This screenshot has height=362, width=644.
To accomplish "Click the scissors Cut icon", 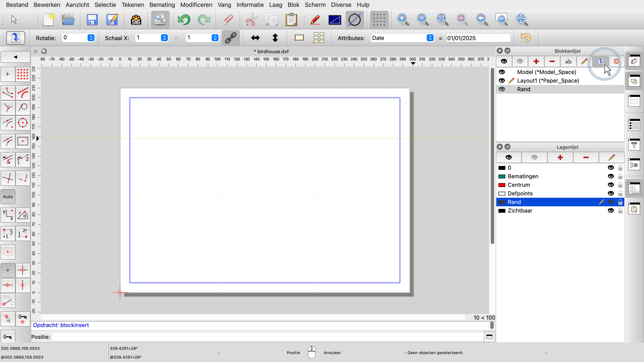I will [252, 20].
